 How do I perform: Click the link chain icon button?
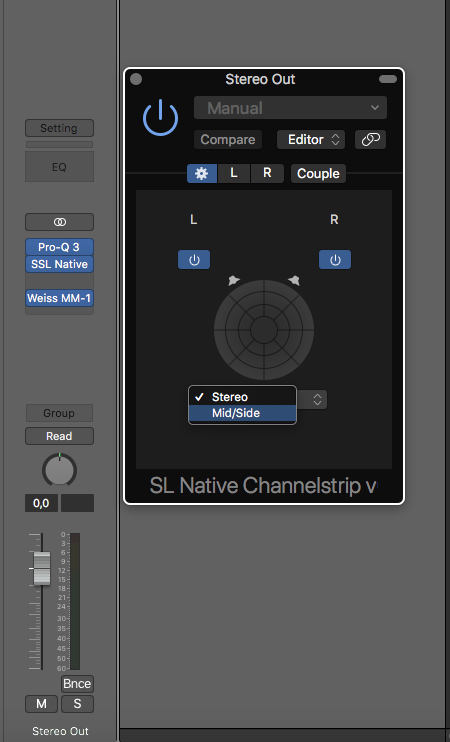371,140
